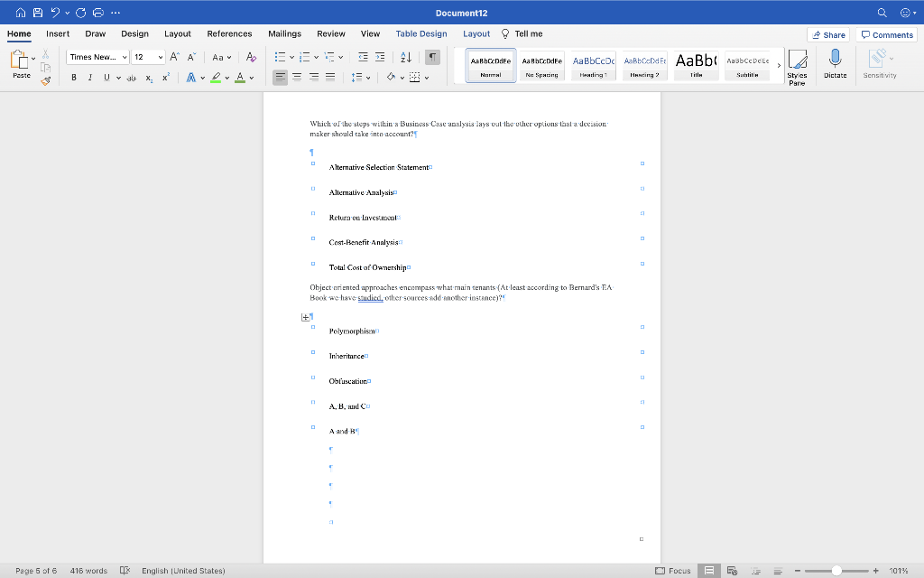The width and height of the screenshot is (924, 578).
Task: Click the zoom slider handle
Action: click(836, 570)
